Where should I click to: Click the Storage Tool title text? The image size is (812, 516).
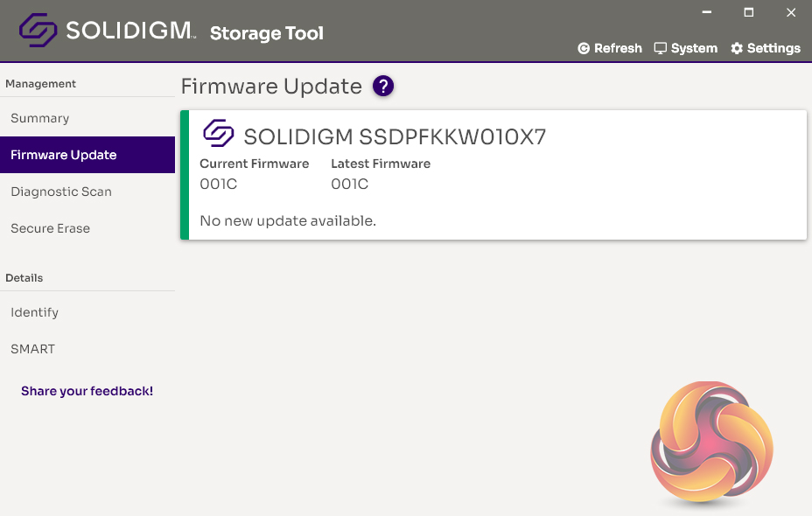pyautogui.click(x=267, y=34)
